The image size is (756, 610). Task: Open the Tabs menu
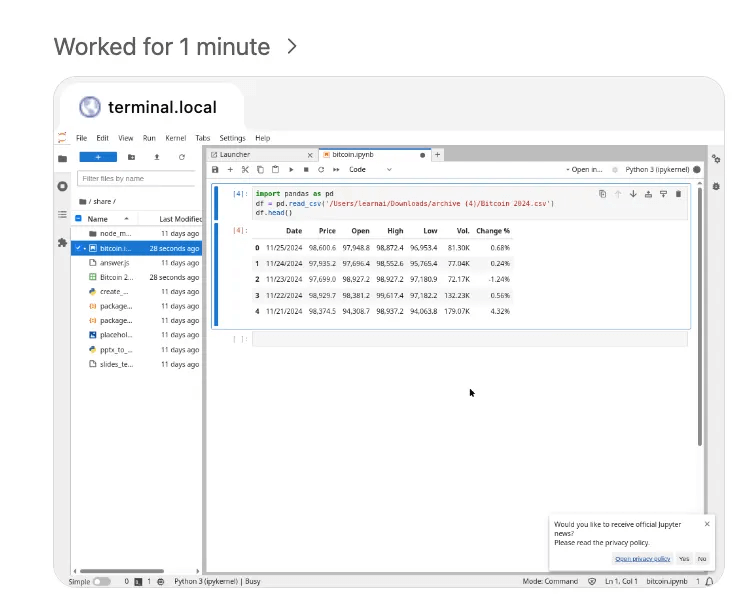[202, 138]
